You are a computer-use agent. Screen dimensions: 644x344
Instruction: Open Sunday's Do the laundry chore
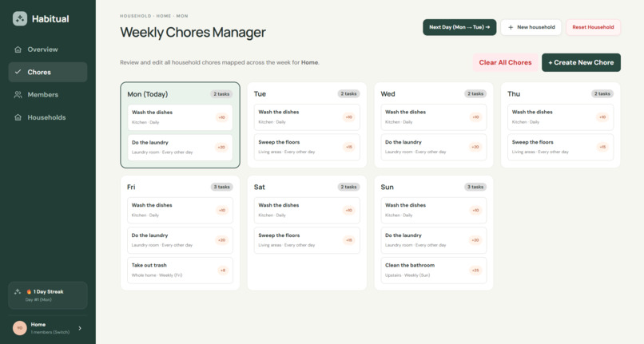(x=434, y=240)
